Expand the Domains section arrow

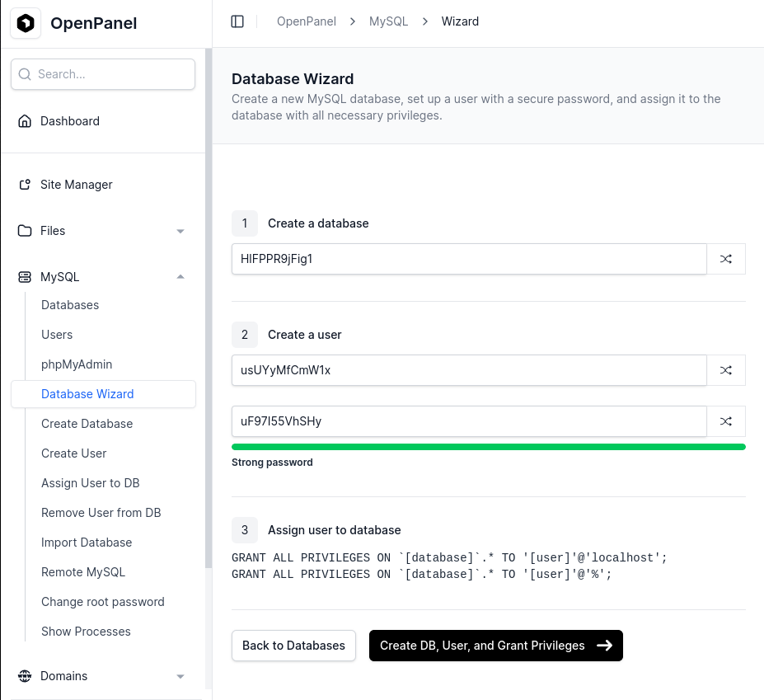point(180,677)
